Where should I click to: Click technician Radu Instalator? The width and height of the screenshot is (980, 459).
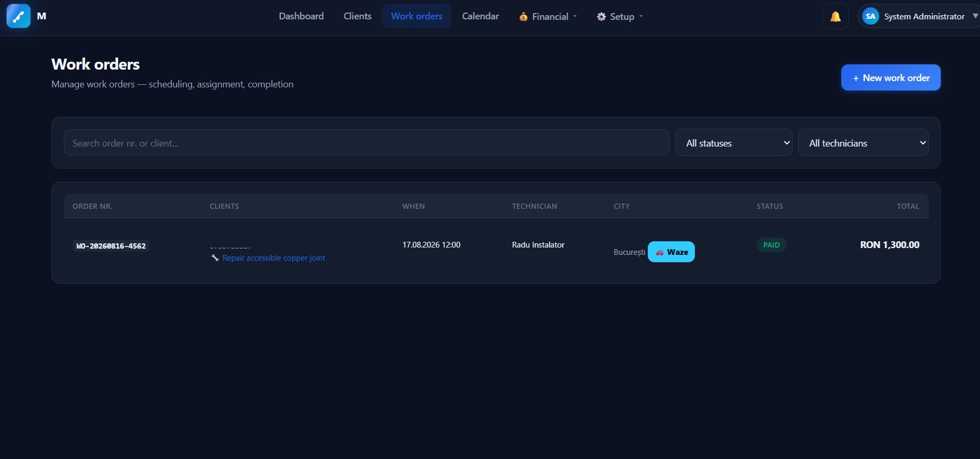coord(538,245)
